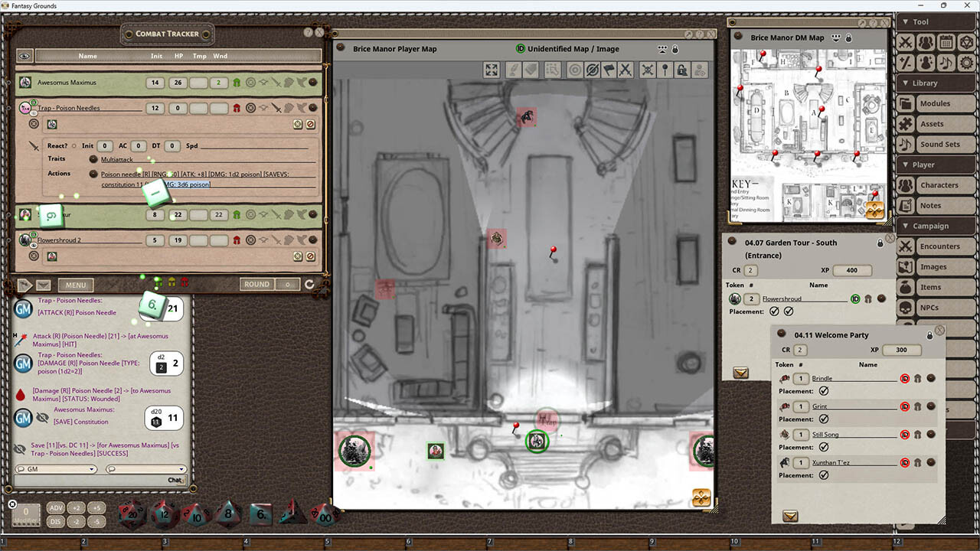Click the MENU button in the combat tracker
This screenshot has height=551, width=980.
(76, 284)
